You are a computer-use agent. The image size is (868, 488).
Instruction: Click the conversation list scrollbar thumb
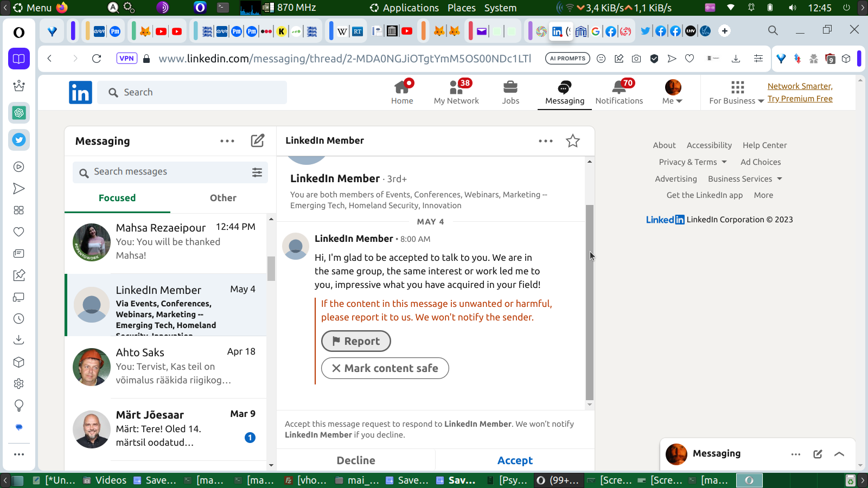[x=271, y=268]
